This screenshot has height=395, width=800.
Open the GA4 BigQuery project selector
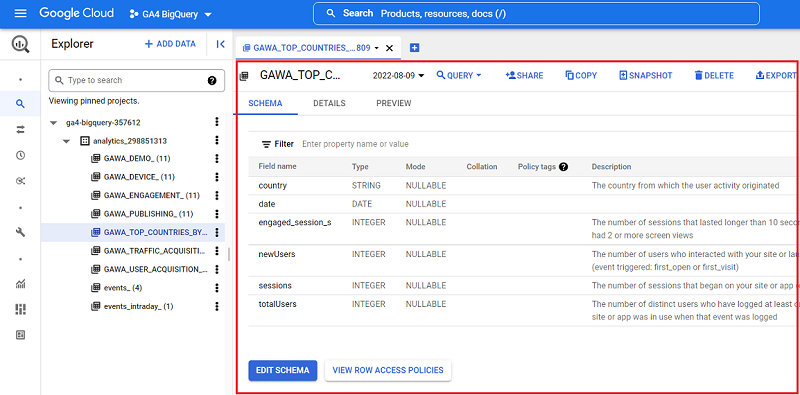[170, 14]
